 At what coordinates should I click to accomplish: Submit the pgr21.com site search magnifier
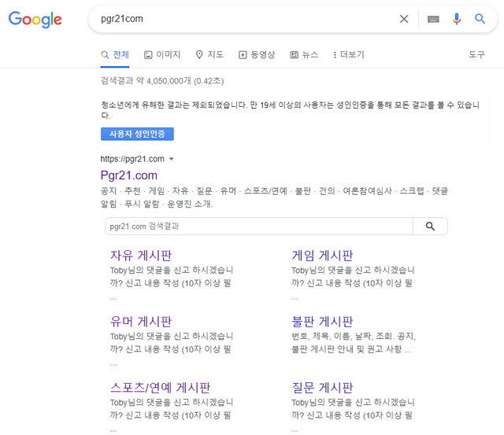click(430, 227)
